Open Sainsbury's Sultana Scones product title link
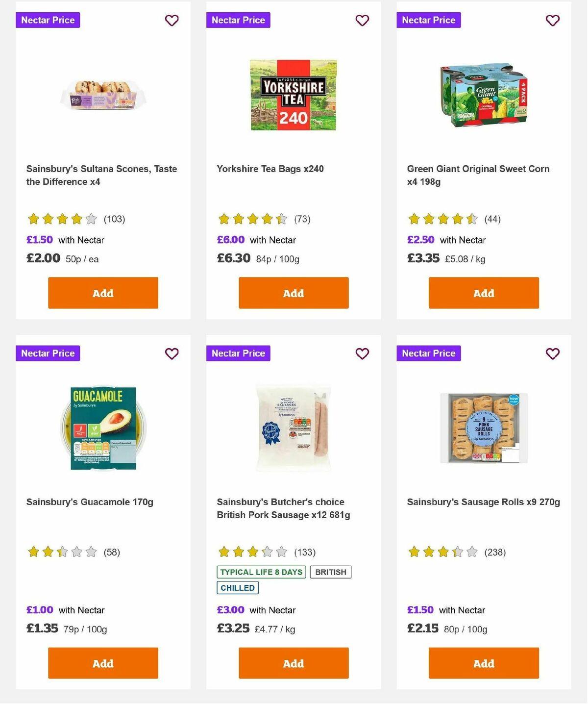This screenshot has height=704, width=588. (101, 175)
